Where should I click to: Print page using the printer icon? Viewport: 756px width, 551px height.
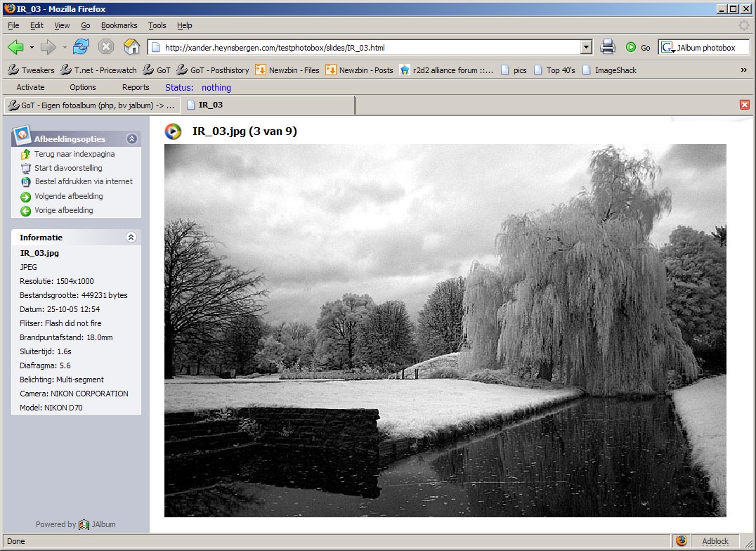tap(608, 47)
